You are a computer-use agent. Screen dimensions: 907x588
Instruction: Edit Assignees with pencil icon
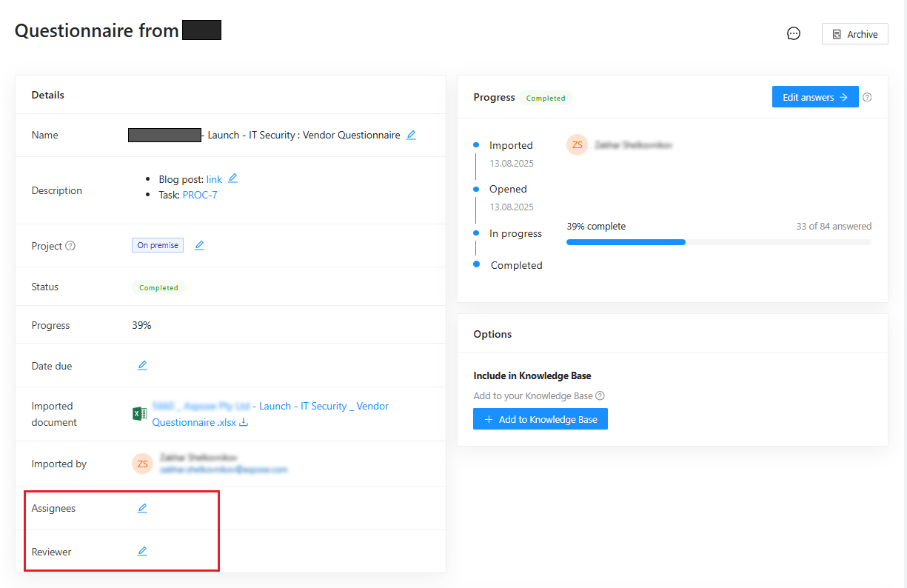(142, 508)
